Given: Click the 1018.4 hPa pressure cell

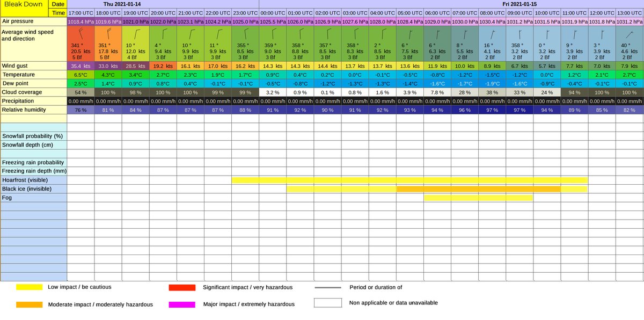Looking at the screenshot, I should tap(82, 21).
